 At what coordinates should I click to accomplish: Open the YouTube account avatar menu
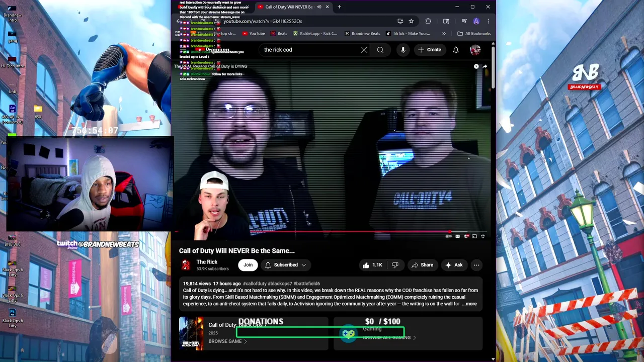pyautogui.click(x=475, y=50)
